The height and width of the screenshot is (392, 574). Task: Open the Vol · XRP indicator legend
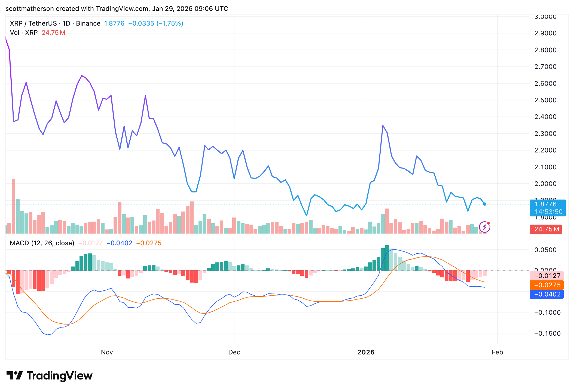(x=24, y=33)
